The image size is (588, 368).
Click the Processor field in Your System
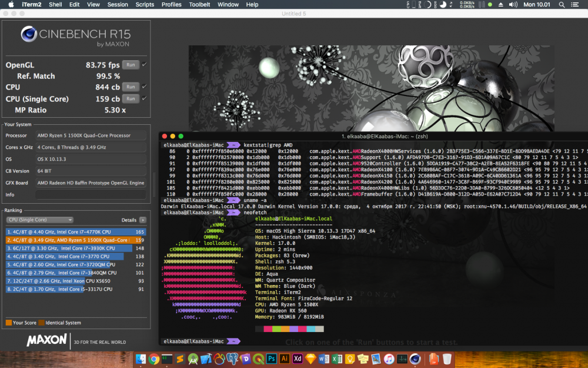[x=91, y=135]
